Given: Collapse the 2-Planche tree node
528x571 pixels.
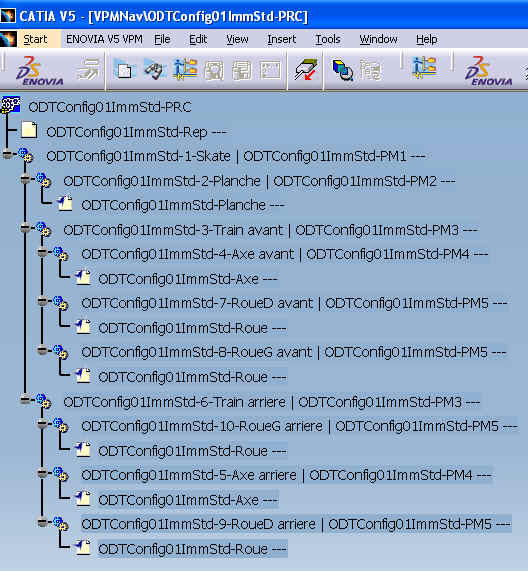Looking at the screenshot, I should 25,179.
